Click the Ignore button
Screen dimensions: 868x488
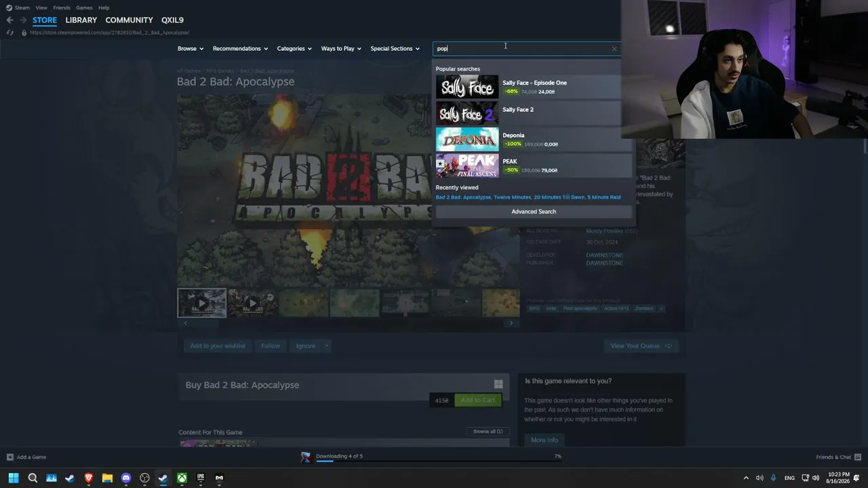tap(306, 346)
